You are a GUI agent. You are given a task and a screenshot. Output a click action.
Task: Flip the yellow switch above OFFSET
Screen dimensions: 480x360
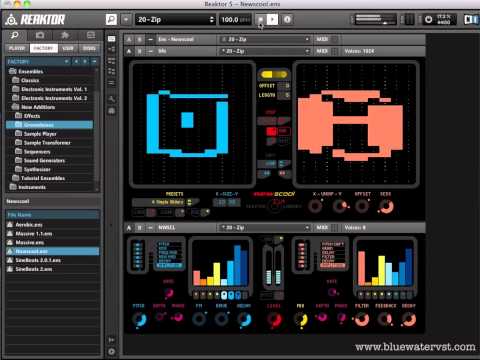point(273,75)
